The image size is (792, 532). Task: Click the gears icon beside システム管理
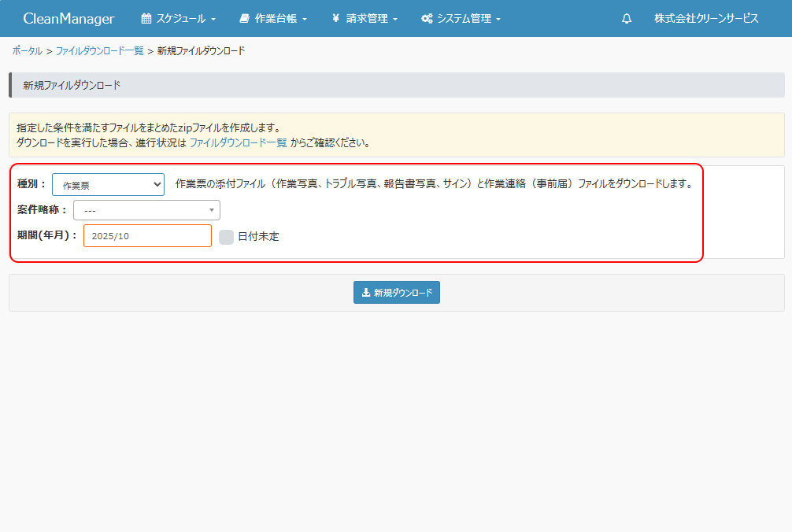[x=427, y=19]
